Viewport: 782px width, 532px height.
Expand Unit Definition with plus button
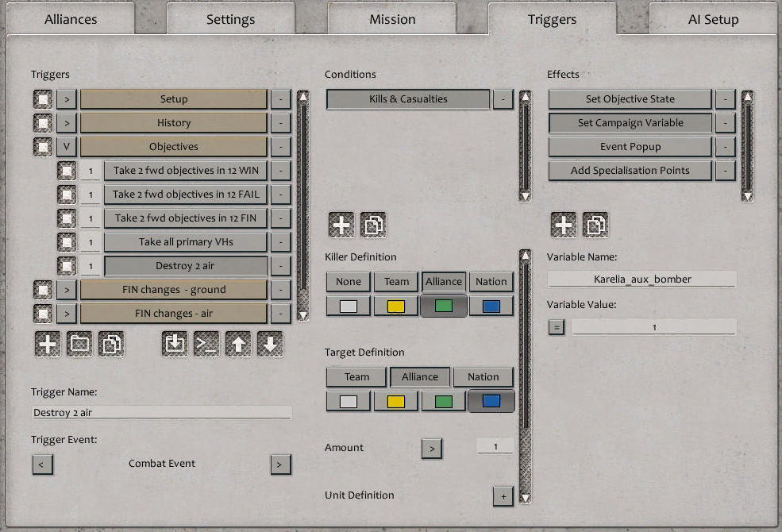[x=503, y=496]
